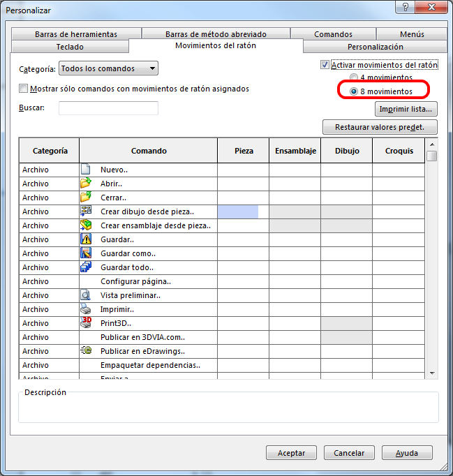Click the Buscar search input field
Image resolution: width=453 pixels, height=476 pixels.
[108, 108]
